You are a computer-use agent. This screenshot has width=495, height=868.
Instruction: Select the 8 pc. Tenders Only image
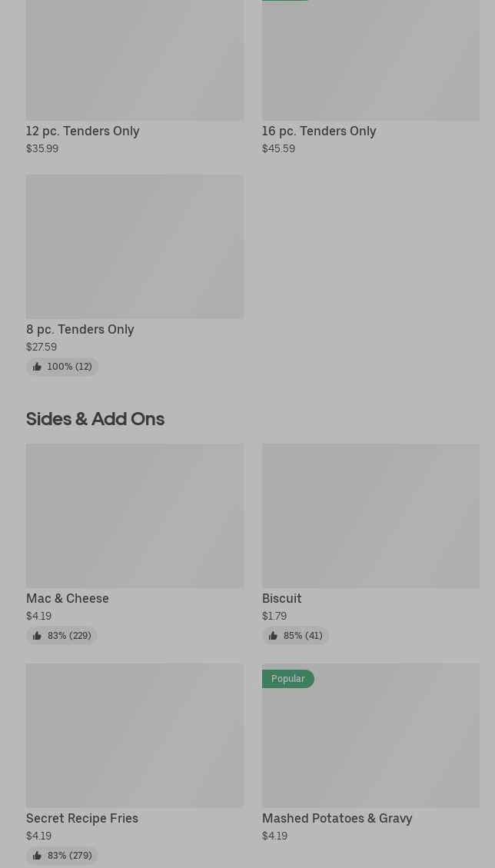coord(135,246)
